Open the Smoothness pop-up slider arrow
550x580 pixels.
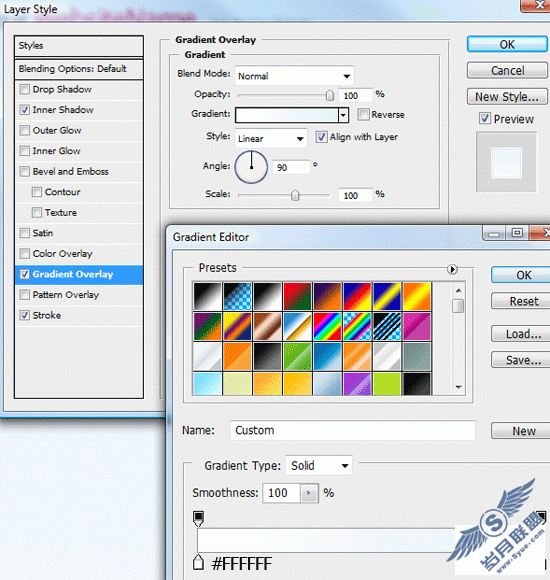pos(309,493)
